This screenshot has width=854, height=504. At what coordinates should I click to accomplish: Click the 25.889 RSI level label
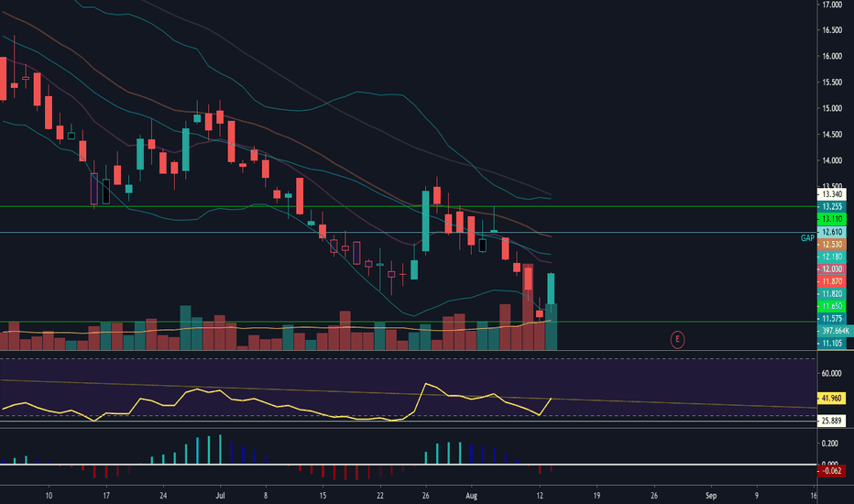[832, 421]
